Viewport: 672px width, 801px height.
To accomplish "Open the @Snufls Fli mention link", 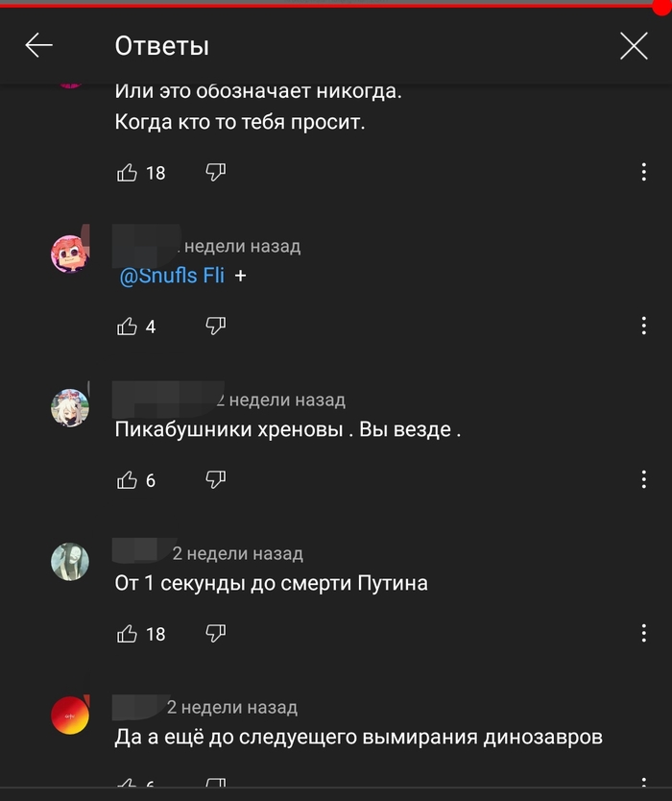I will click(x=172, y=276).
